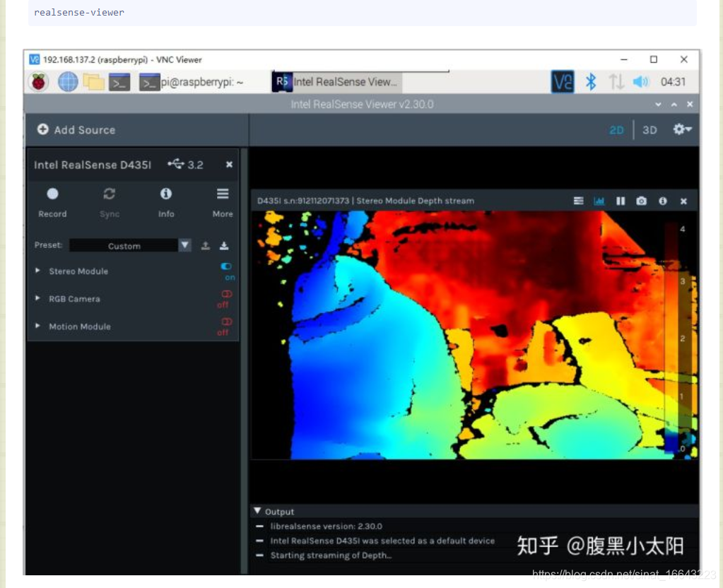Open the Raspberry Pi applications menu
Image resolution: width=723 pixels, height=588 pixels.
click(x=39, y=82)
